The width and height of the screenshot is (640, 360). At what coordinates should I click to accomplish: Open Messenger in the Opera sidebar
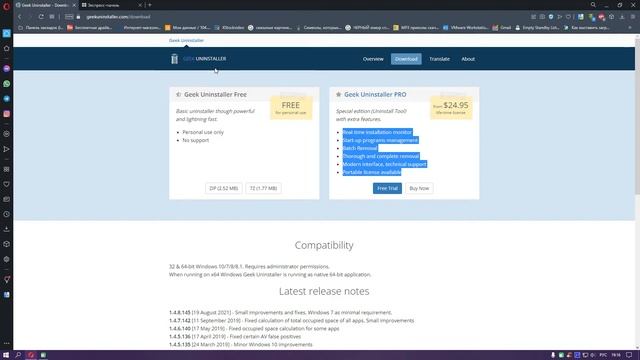[7, 69]
